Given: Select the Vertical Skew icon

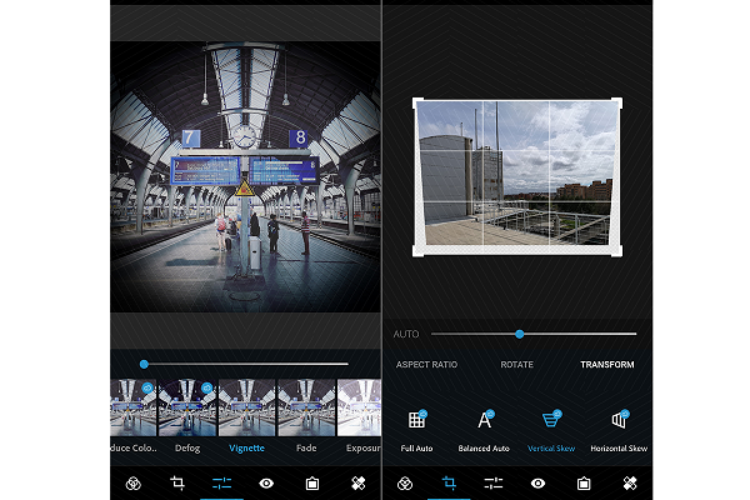Looking at the screenshot, I should (x=550, y=421).
